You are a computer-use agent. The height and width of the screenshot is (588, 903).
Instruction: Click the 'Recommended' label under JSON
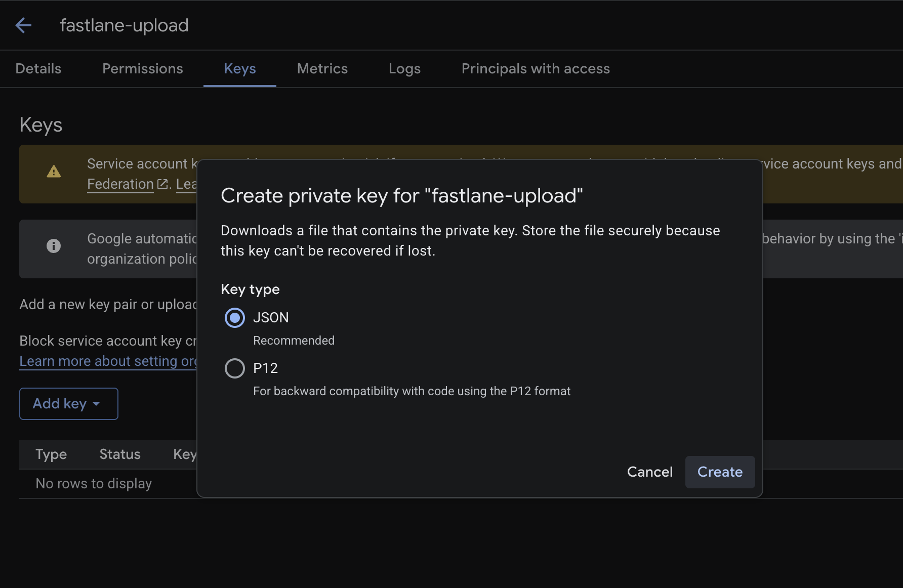(294, 341)
